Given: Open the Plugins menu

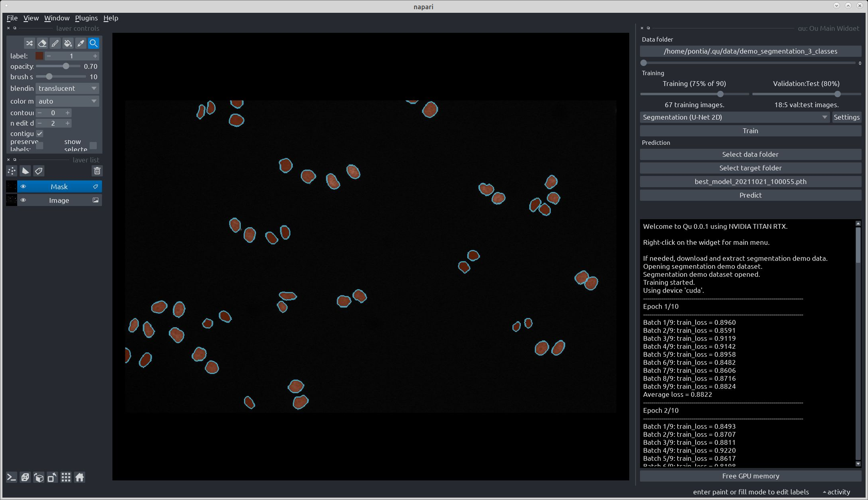Looking at the screenshot, I should pos(86,18).
